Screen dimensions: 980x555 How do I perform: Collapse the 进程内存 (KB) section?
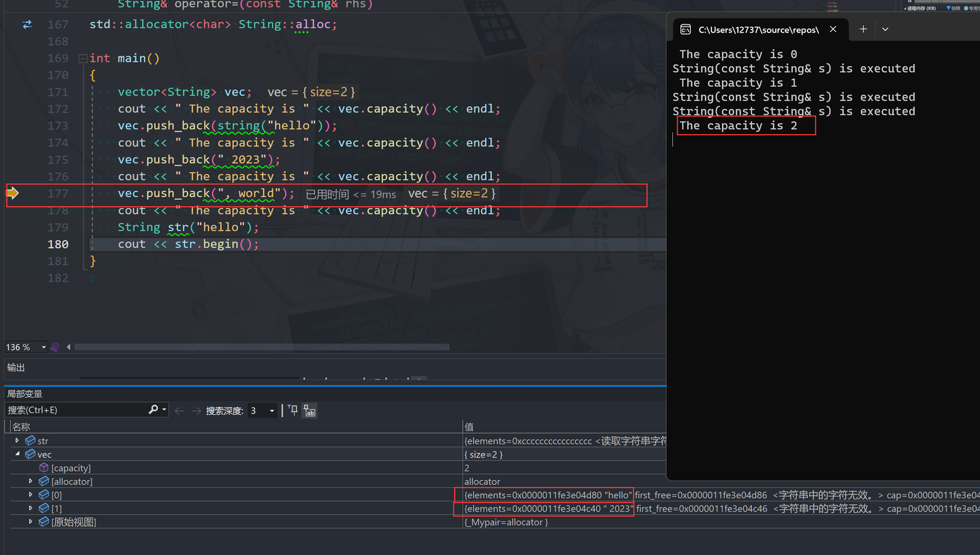pyautogui.click(x=904, y=8)
